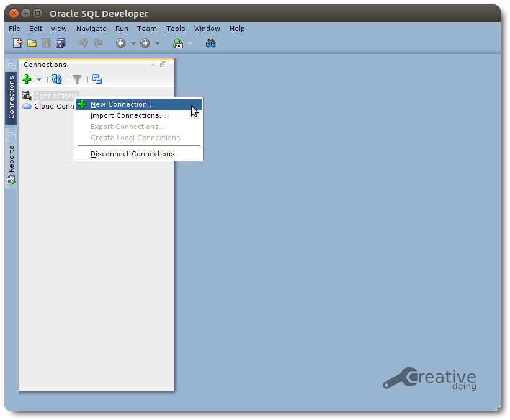Click the New file icon in toolbar
This screenshot has height=420, width=510.
[x=17, y=43]
